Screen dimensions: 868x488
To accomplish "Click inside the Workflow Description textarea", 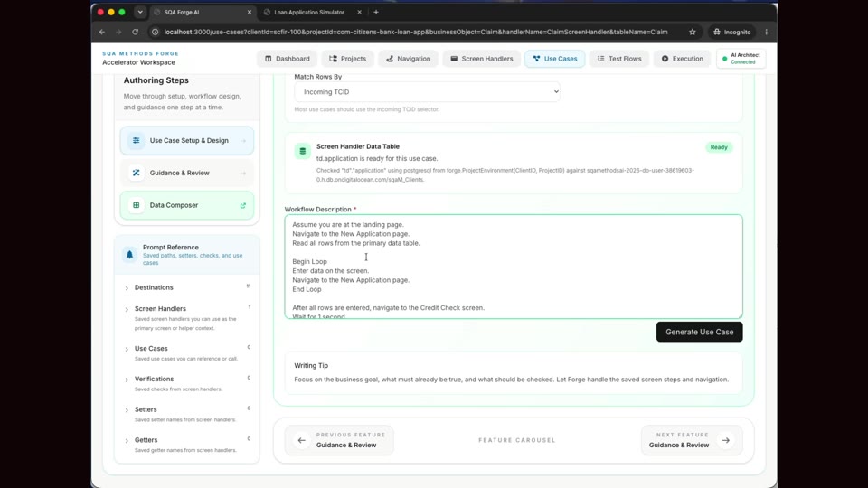I will click(514, 267).
